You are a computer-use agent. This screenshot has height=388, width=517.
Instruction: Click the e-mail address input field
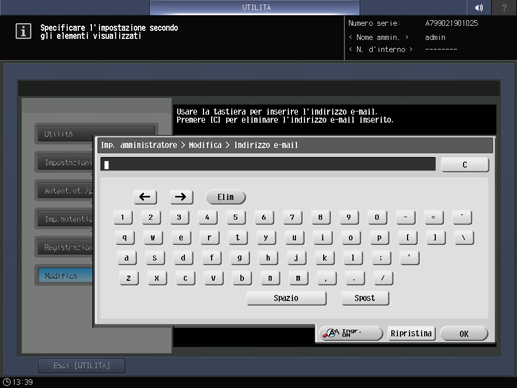268,164
